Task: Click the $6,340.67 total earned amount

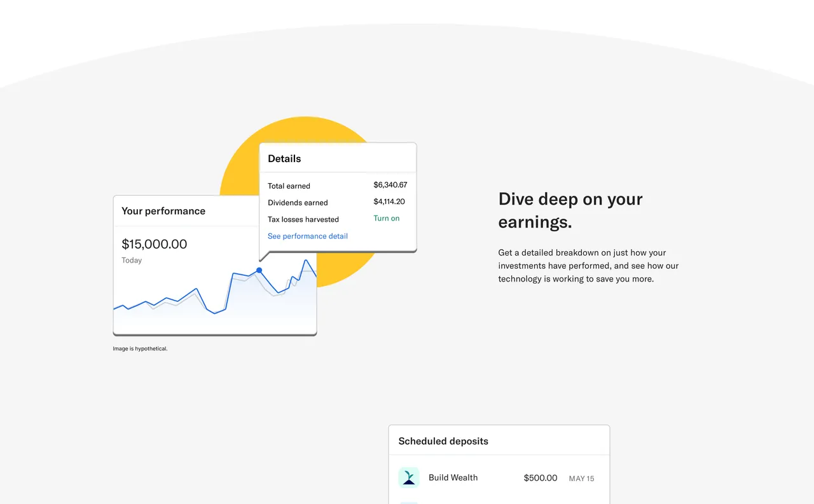Action: click(390, 185)
